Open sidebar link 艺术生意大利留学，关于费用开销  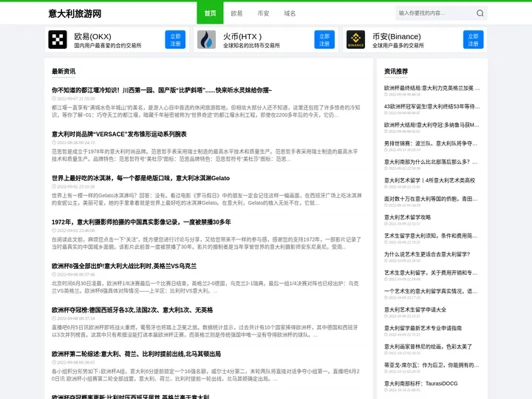click(x=431, y=273)
